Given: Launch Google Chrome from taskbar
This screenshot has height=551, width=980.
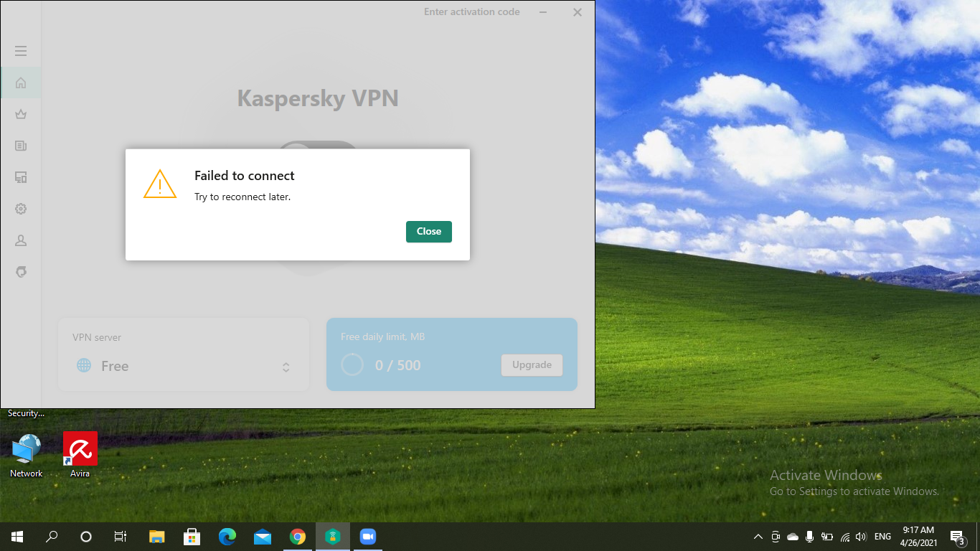Looking at the screenshot, I should pos(298,537).
